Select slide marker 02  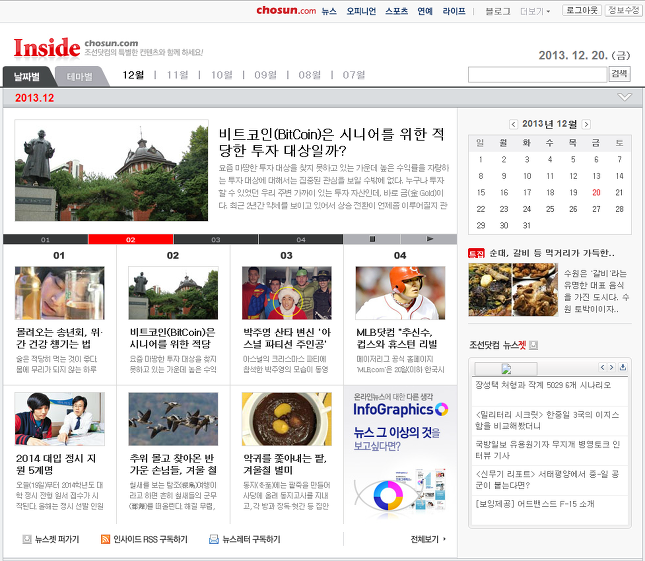[x=130, y=239]
